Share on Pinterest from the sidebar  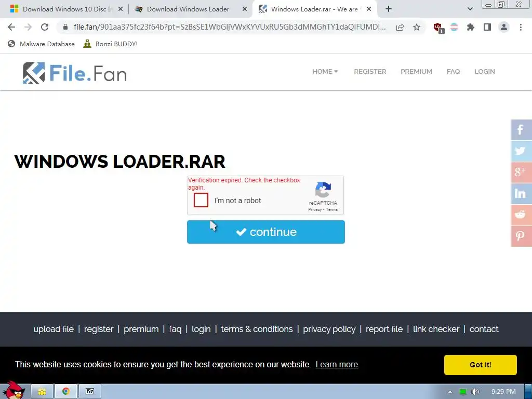(x=521, y=236)
